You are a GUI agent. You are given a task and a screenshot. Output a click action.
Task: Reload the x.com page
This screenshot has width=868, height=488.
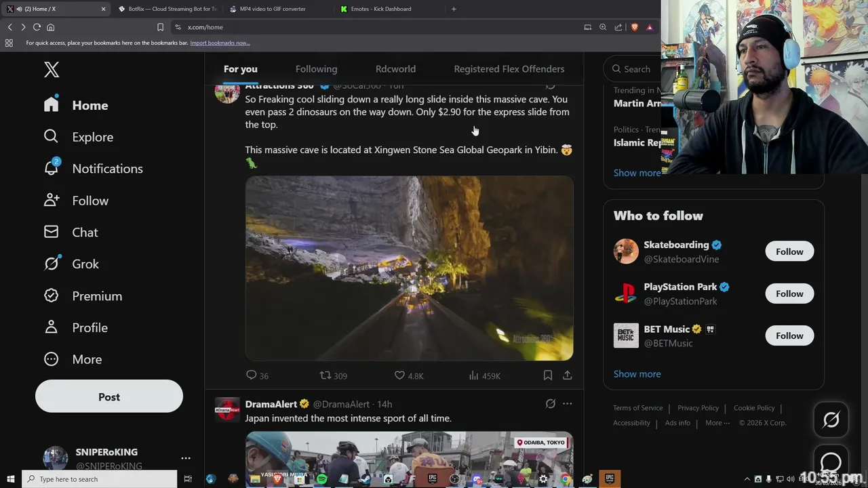click(x=37, y=27)
